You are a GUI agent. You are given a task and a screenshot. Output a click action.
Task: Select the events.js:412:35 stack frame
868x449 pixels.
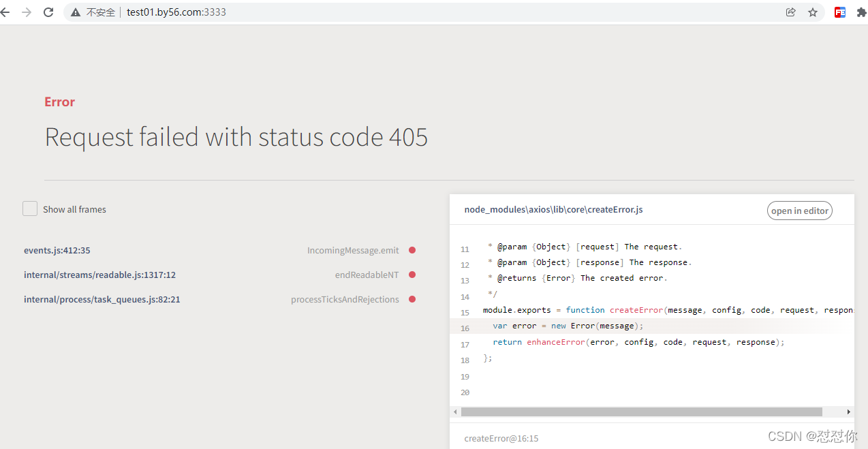[57, 250]
